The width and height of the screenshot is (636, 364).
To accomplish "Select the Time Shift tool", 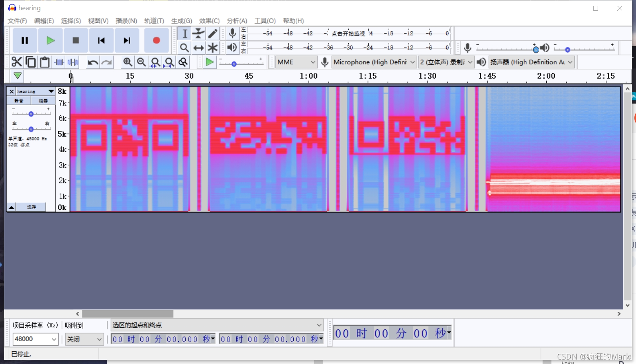I will (x=199, y=48).
